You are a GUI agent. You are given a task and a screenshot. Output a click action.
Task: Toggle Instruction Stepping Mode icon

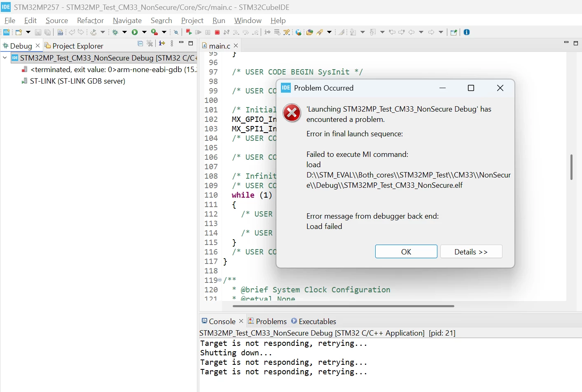coord(267,32)
